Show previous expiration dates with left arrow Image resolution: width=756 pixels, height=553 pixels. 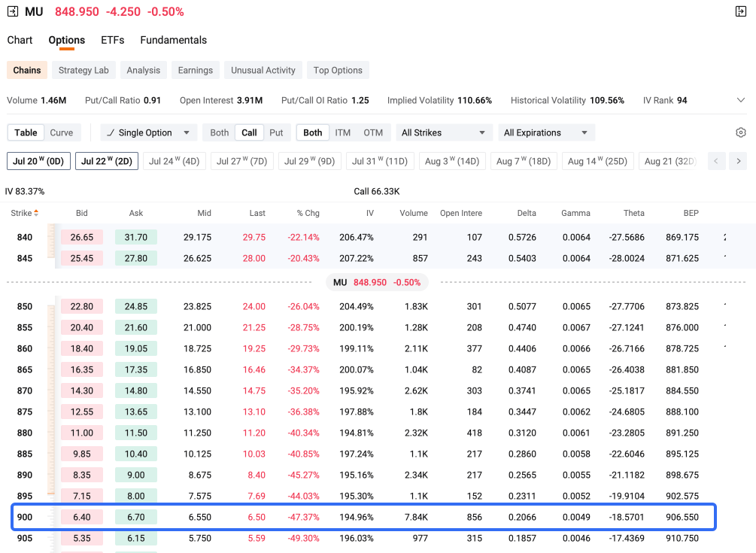coord(716,161)
